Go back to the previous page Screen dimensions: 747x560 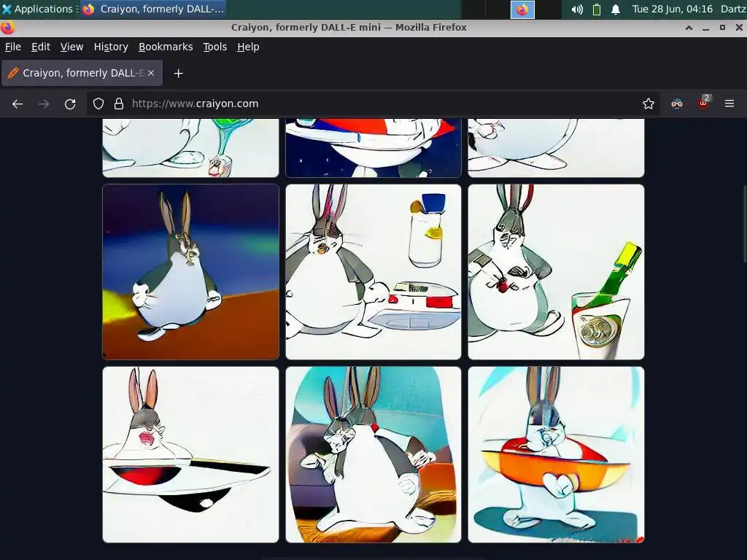[x=18, y=104]
